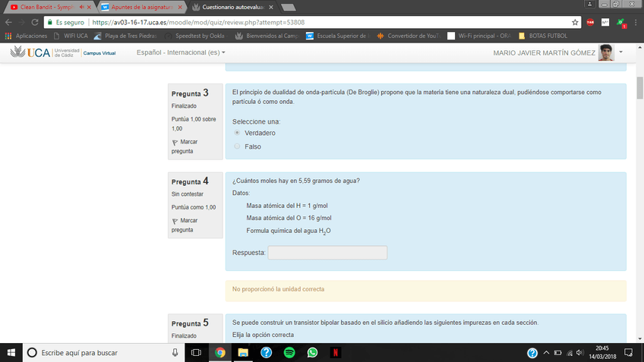Open the blue help app in taskbar
Image resolution: width=644 pixels, height=362 pixels.
266,353
